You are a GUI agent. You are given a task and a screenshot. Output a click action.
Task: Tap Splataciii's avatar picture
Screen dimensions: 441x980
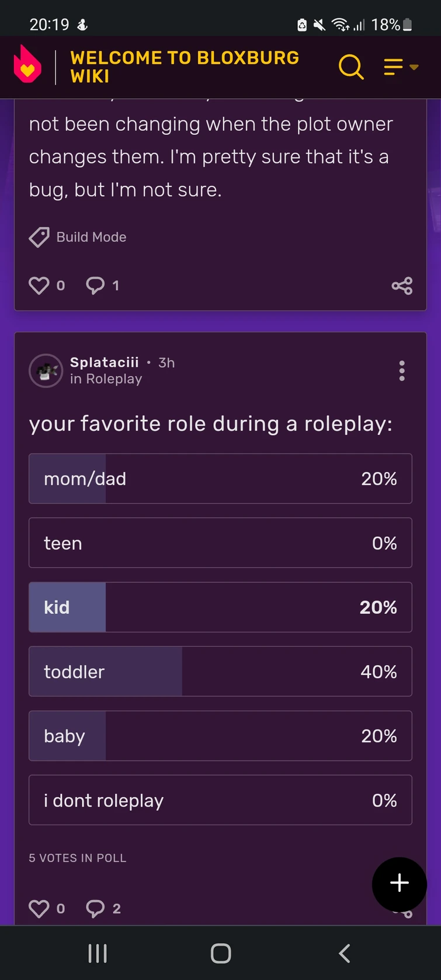point(46,370)
